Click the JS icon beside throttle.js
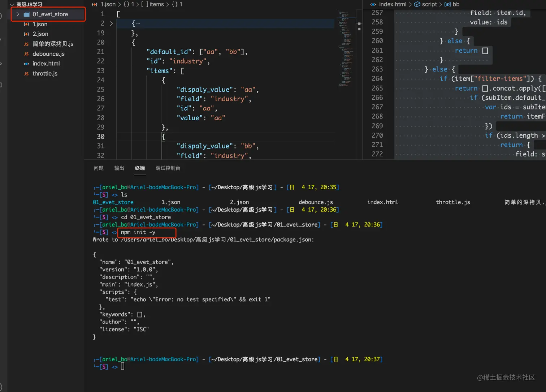546x392 pixels. (x=26, y=74)
